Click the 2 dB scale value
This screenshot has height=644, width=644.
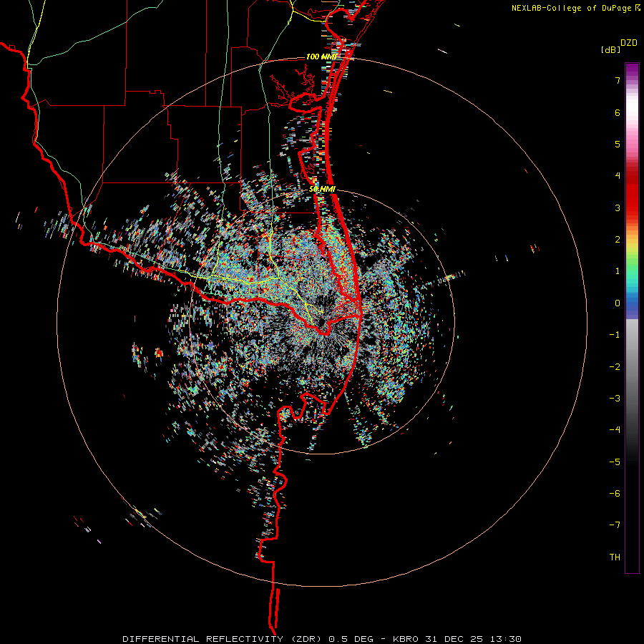coord(618,240)
